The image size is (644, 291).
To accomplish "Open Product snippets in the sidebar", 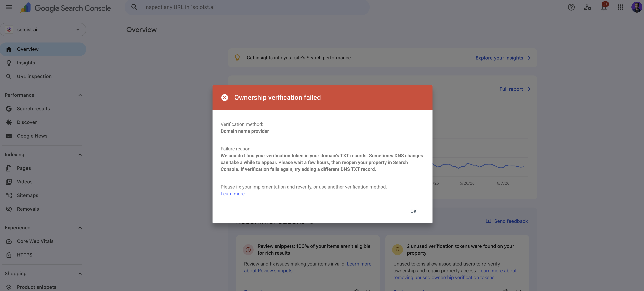I will [x=36, y=287].
